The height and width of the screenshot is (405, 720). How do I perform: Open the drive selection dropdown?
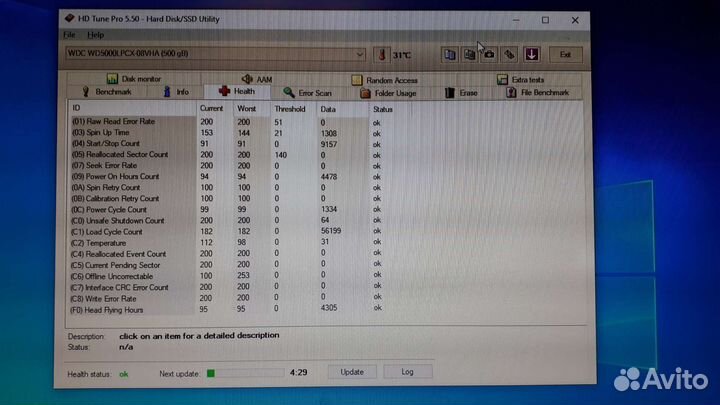(x=216, y=54)
